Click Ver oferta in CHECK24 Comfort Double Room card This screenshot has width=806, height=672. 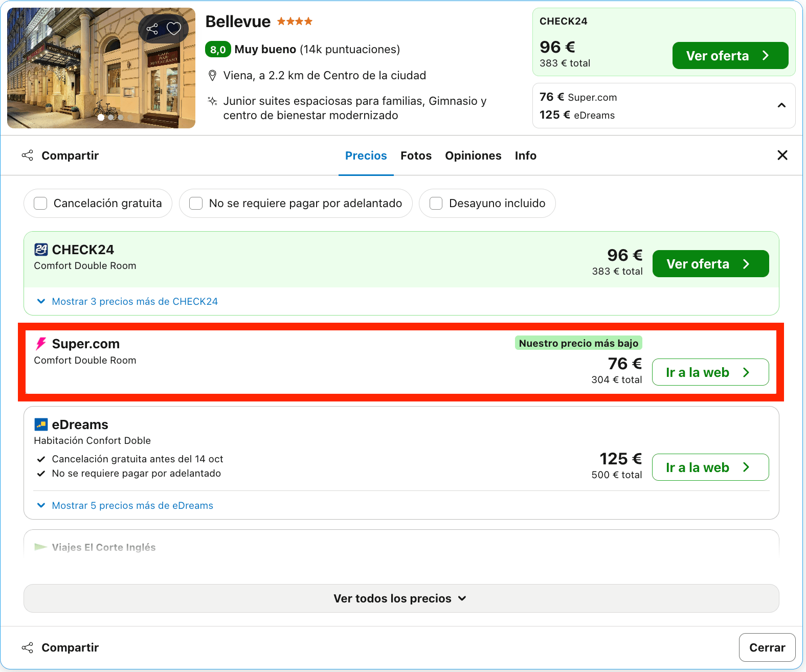tap(711, 264)
